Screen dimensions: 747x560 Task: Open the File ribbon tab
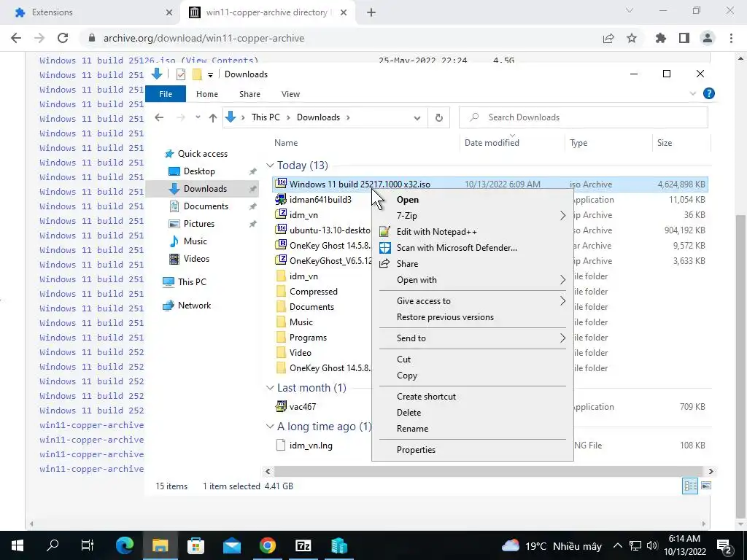point(166,94)
